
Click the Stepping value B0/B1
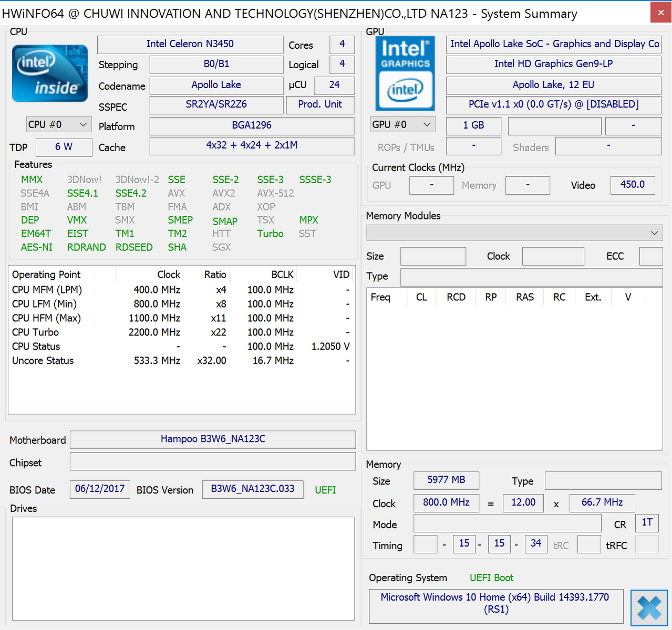216,64
